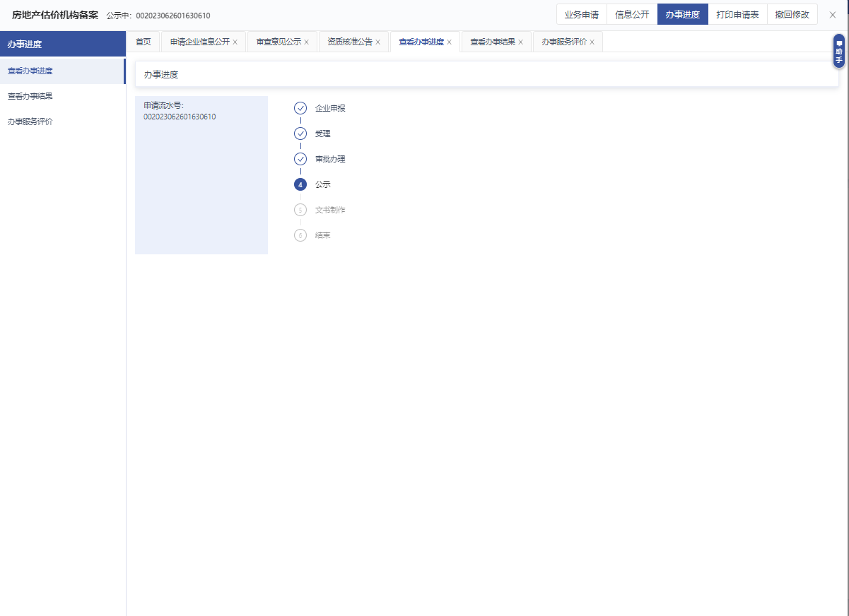849x616 pixels.
Task: Click the 审批办理 step checkmark icon
Action: click(x=300, y=159)
